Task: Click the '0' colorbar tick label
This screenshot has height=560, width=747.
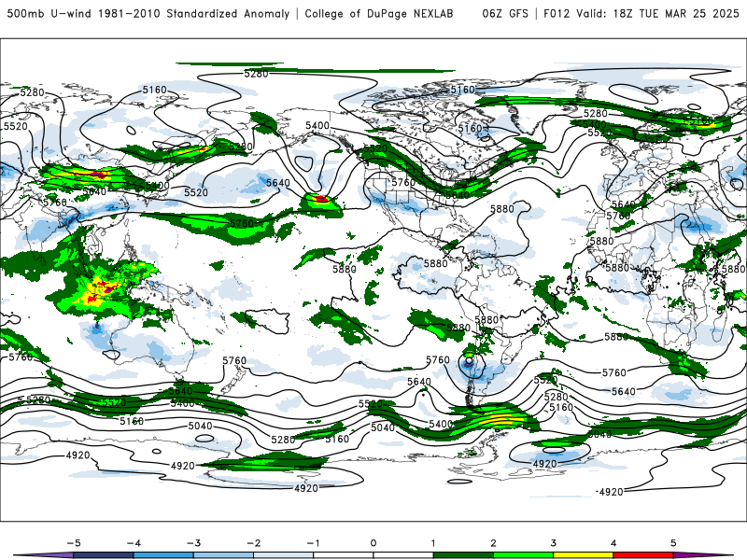Action: click(x=373, y=543)
